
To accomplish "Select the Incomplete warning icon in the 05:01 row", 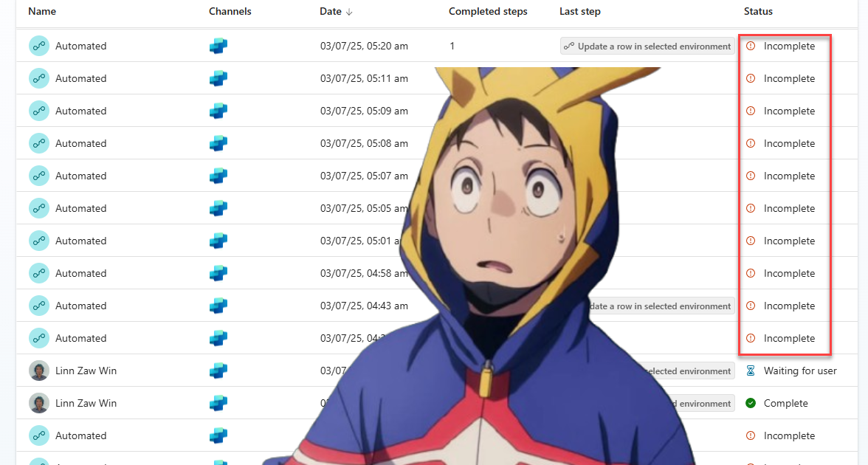I will click(x=751, y=241).
